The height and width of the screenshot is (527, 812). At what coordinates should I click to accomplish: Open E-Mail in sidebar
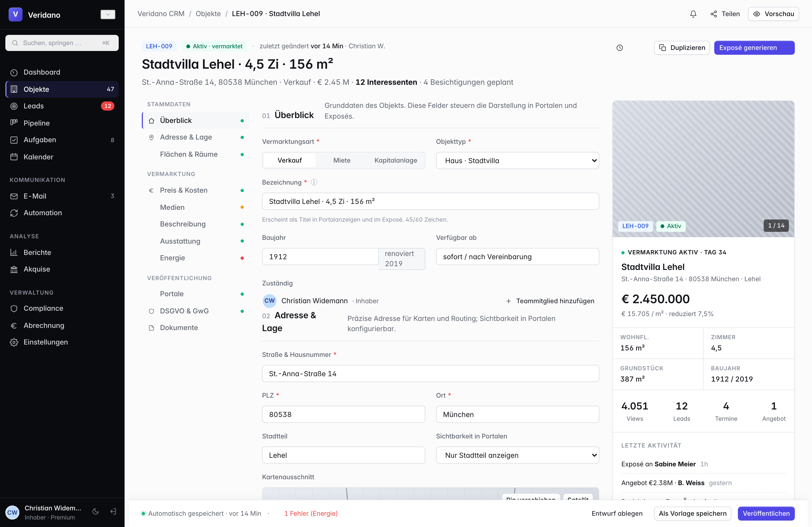coord(62,196)
